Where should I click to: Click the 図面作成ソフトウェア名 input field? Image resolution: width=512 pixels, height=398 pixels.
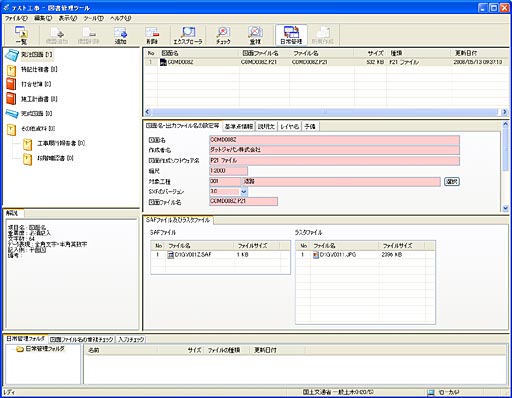point(334,161)
